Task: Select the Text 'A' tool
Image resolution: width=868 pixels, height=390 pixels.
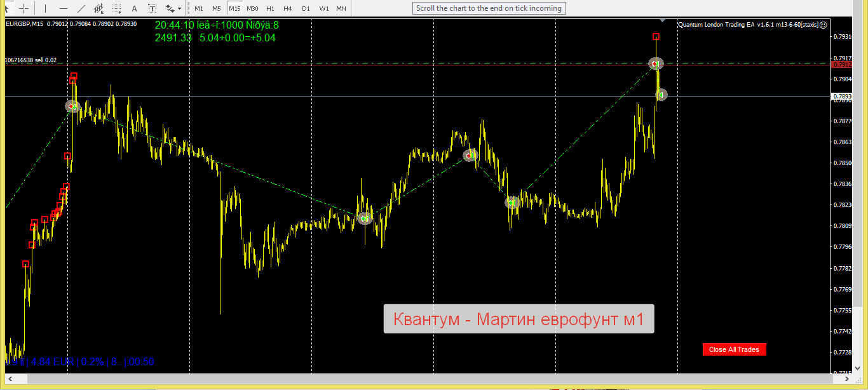Action: pos(134,8)
